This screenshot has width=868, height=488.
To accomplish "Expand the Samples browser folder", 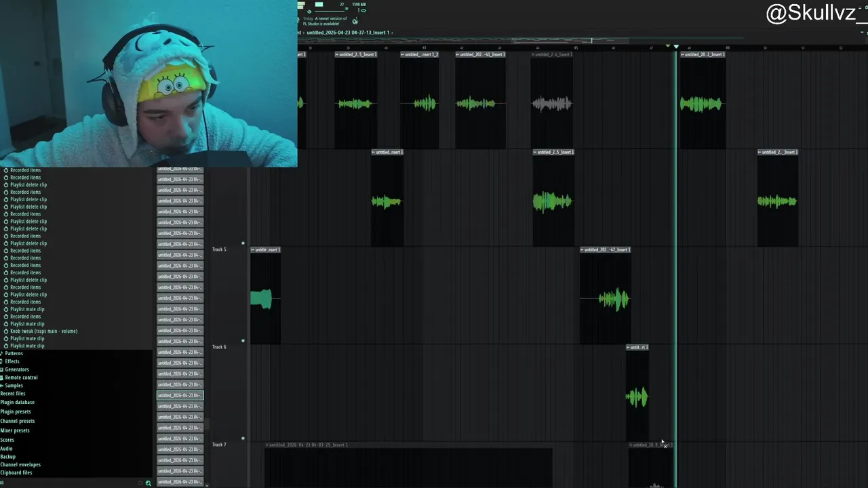I will point(13,386).
